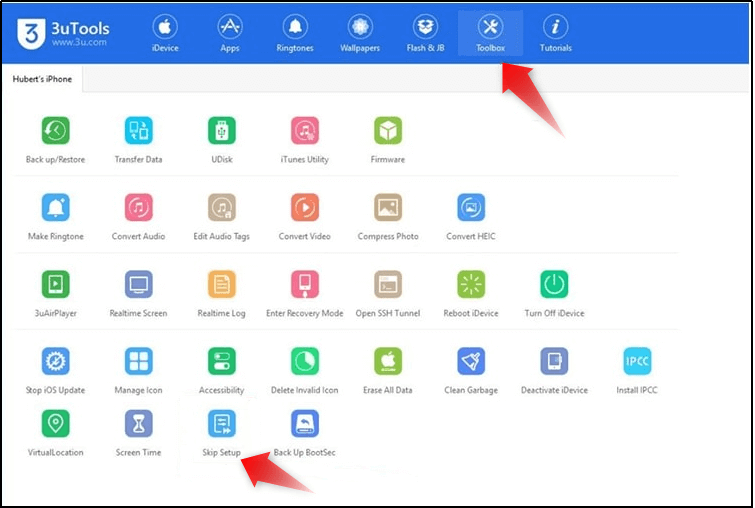Open the Make Ringtone tool
Viewport: 755px width, 508px height.
click(55, 208)
